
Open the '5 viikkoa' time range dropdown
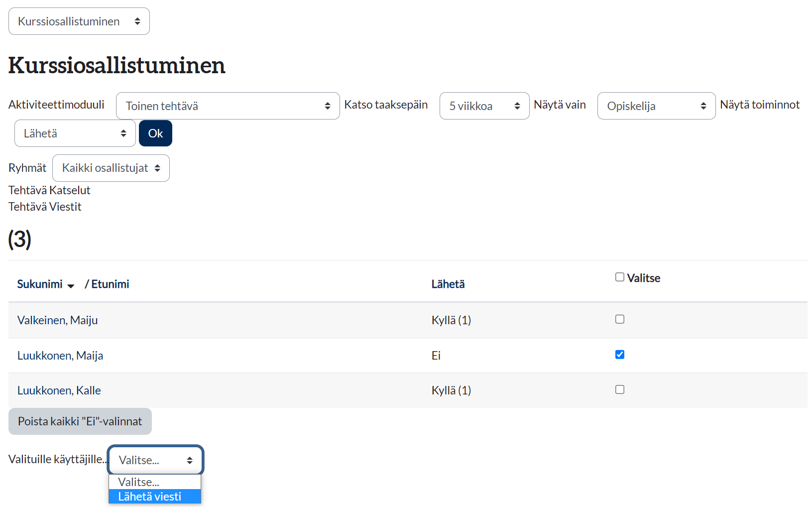click(x=484, y=106)
